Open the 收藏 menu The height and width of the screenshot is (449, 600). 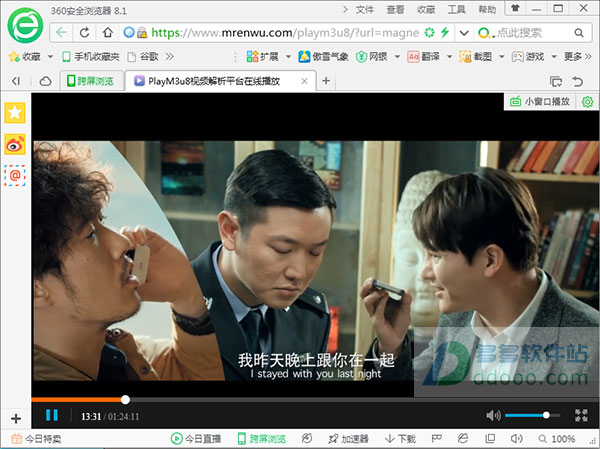[426, 10]
